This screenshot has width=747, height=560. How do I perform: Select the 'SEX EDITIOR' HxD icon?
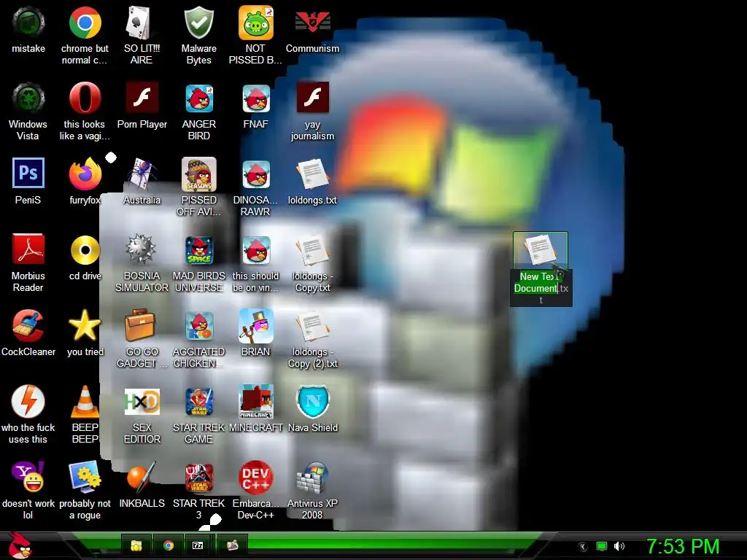click(x=142, y=402)
